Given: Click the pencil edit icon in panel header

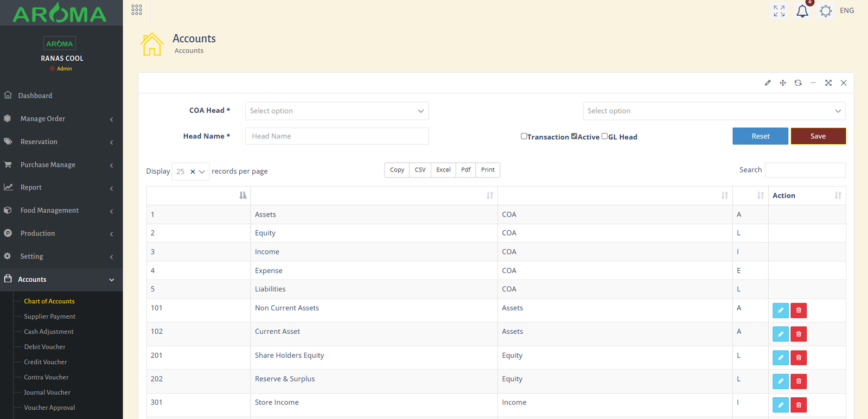Looking at the screenshot, I should (x=768, y=83).
